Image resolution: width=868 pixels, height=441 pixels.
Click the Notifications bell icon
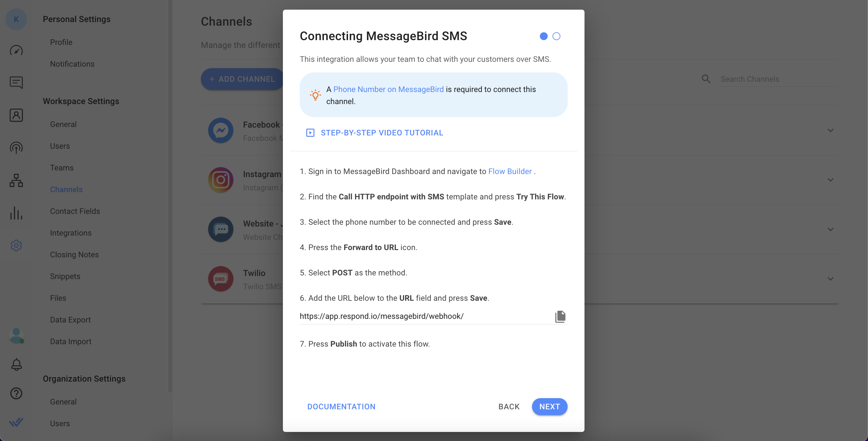point(16,364)
